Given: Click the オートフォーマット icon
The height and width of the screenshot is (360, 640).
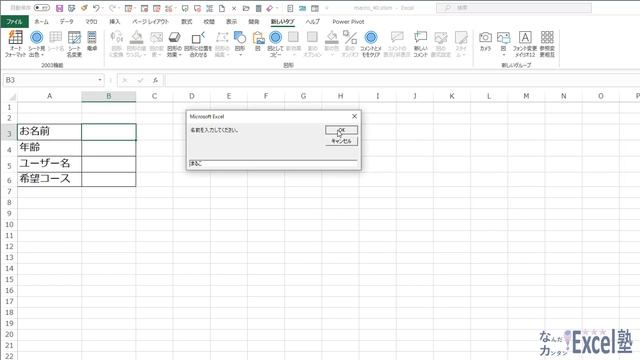Looking at the screenshot, I should pyautogui.click(x=16, y=44).
